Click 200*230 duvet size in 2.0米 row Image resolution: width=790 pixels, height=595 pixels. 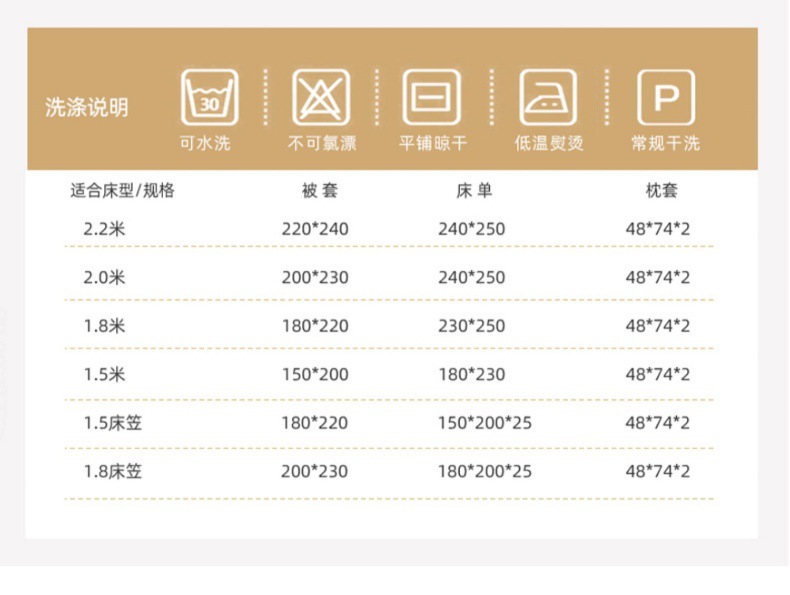tap(315, 278)
